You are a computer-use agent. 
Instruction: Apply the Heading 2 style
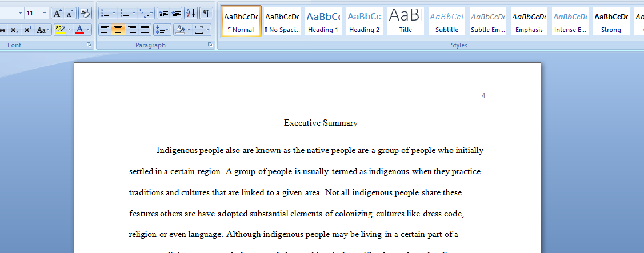365,21
